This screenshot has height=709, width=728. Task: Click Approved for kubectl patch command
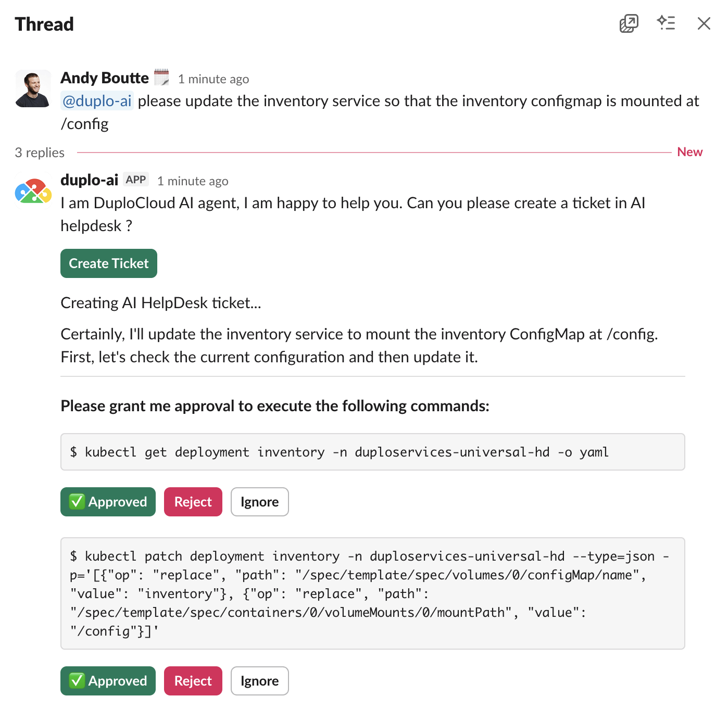point(108,681)
